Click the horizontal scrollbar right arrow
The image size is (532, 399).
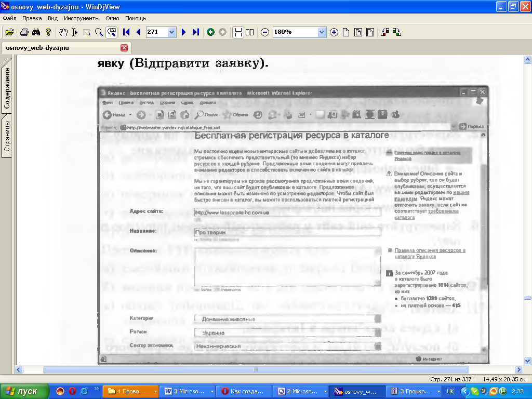point(518,369)
